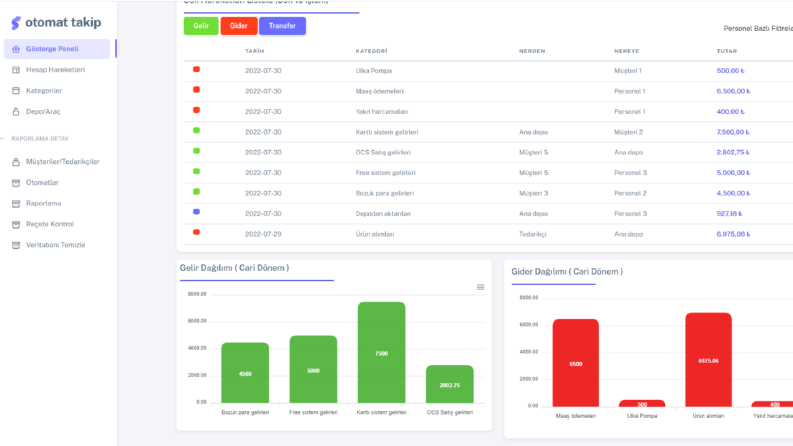The width and height of the screenshot is (793, 446).
Task: Click the Kategoriler sidebar icon
Action: (x=16, y=91)
